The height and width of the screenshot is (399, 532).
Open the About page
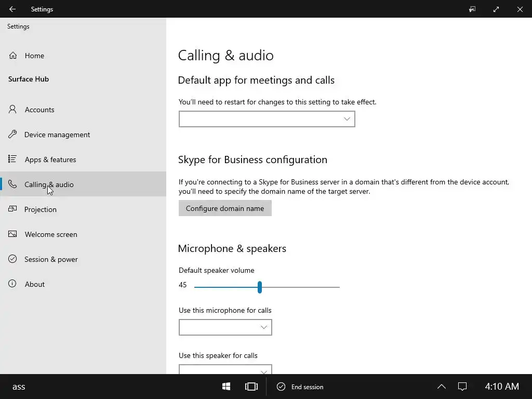pos(83,284)
